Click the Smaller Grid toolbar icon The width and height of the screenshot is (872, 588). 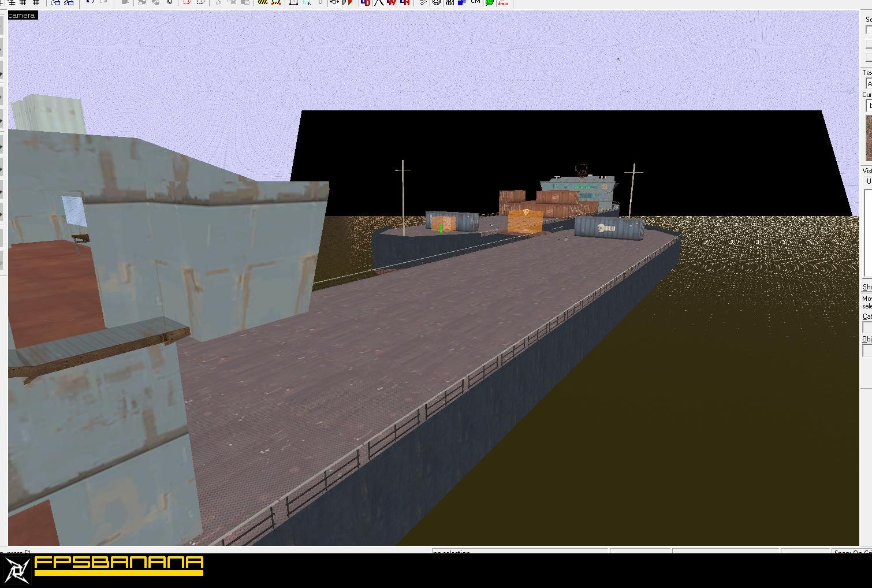pos(22,3)
